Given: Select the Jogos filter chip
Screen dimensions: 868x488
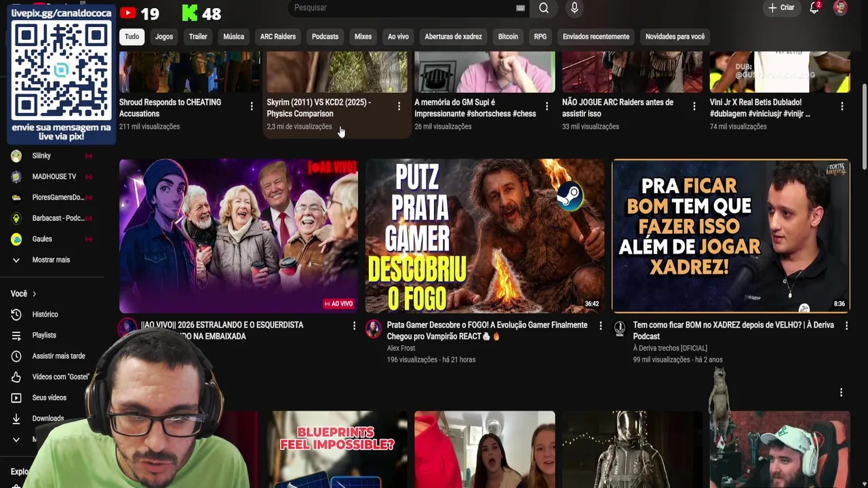Looking at the screenshot, I should click(x=164, y=37).
